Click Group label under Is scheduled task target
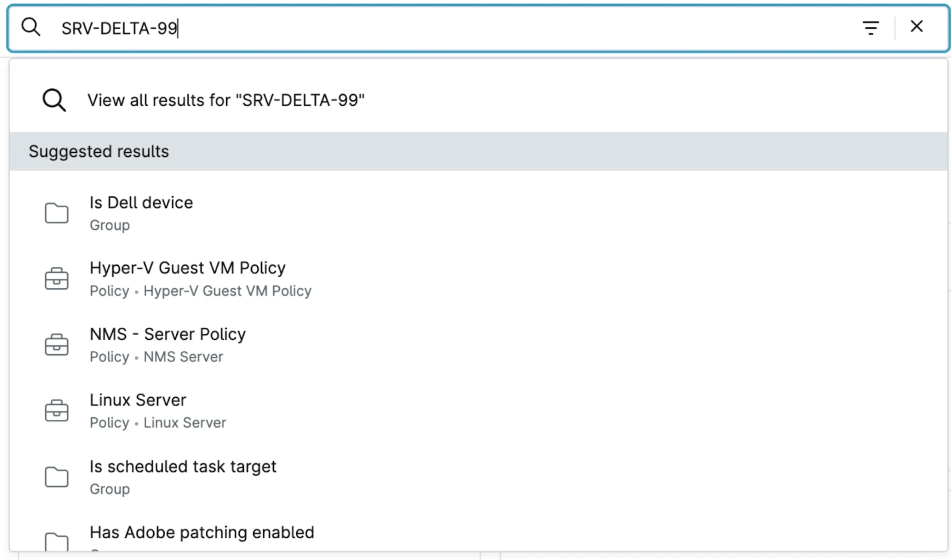The image size is (951, 560). (x=110, y=489)
